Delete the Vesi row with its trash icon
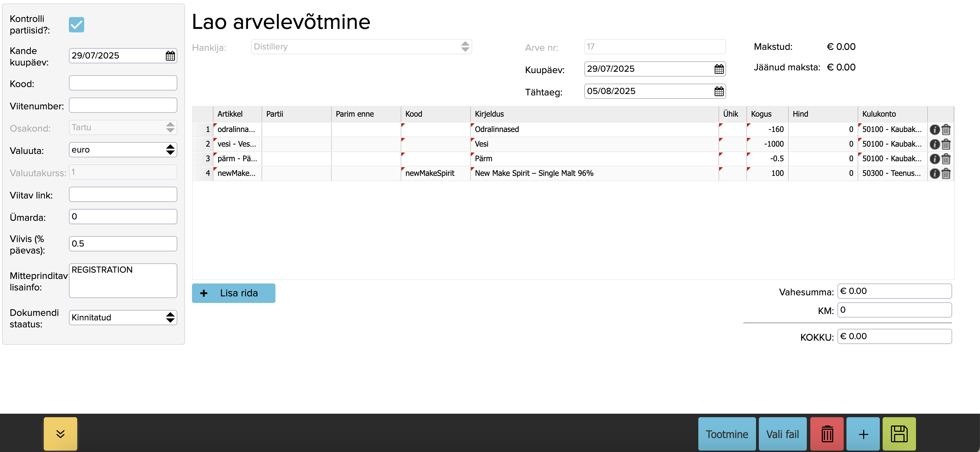The width and height of the screenshot is (980, 452). (x=946, y=144)
